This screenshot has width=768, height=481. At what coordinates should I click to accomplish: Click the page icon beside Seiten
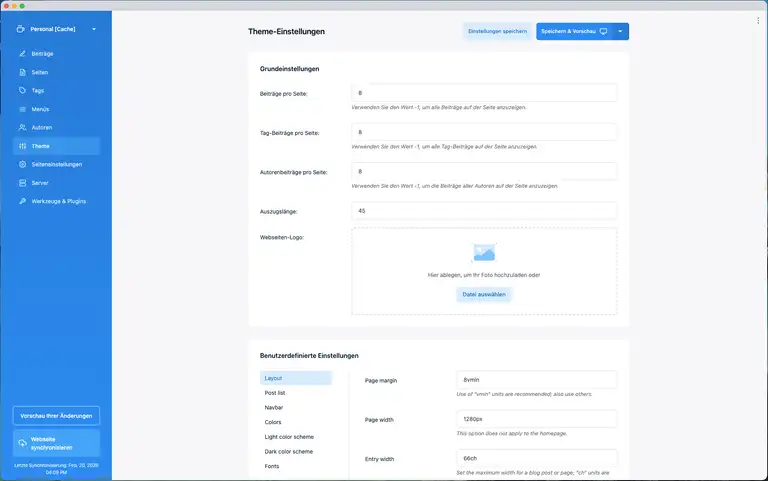pos(23,72)
